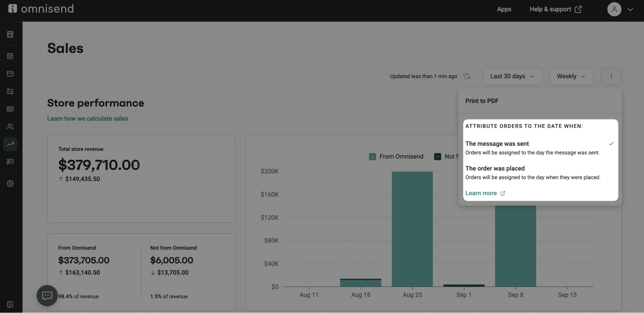The width and height of the screenshot is (644, 313).
Task: Uncheck the From Omnisend checkbox
Action: pyautogui.click(x=372, y=156)
